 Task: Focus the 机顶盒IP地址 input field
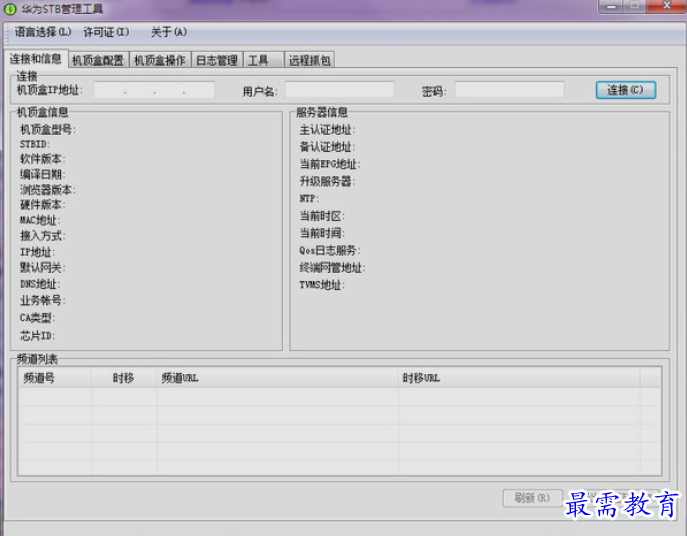[x=154, y=90]
